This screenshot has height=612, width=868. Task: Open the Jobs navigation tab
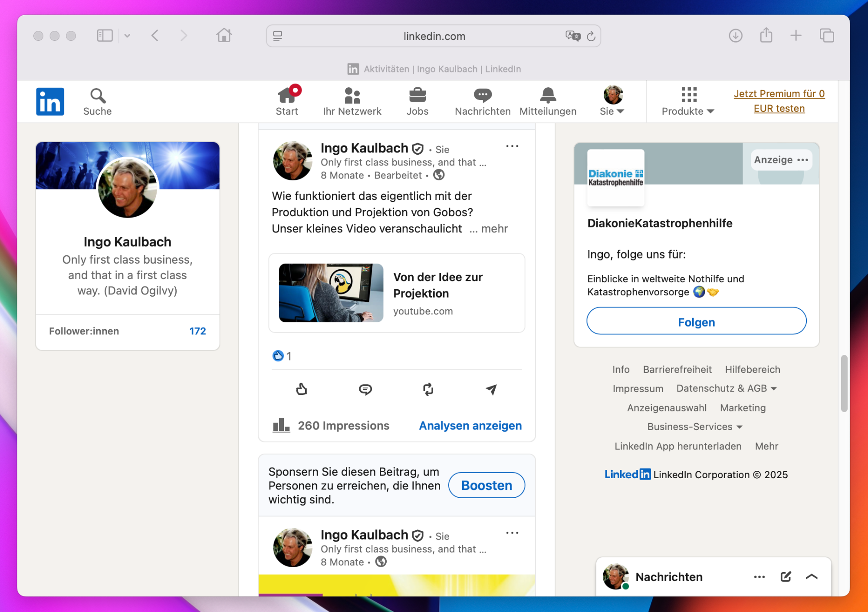pyautogui.click(x=417, y=101)
